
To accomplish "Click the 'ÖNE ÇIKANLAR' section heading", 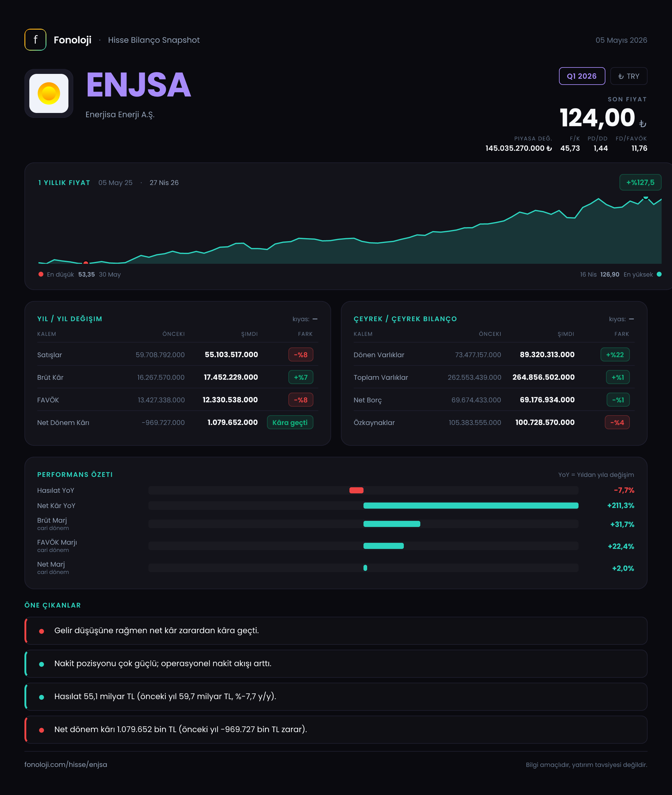I will tap(53, 605).
